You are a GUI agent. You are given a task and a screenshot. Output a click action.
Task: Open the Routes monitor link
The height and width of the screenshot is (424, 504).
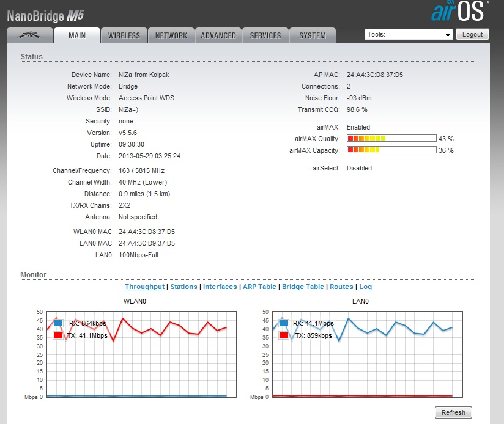click(x=341, y=287)
